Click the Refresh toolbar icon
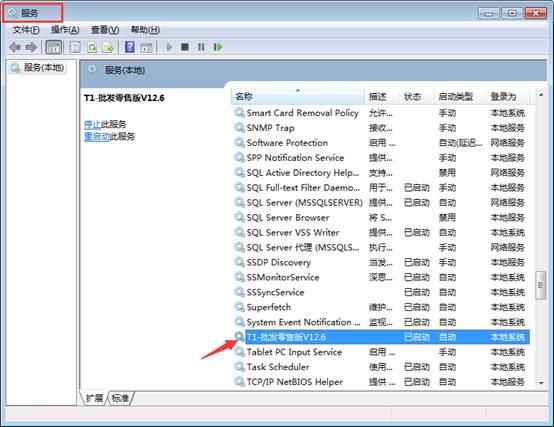The width and height of the screenshot is (554, 427). point(92,47)
